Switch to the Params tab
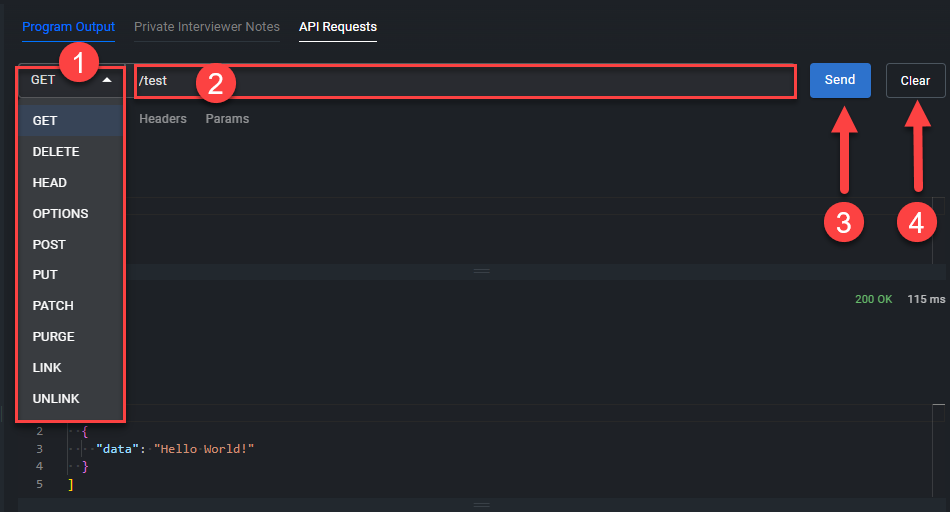This screenshot has width=950, height=512. (227, 119)
